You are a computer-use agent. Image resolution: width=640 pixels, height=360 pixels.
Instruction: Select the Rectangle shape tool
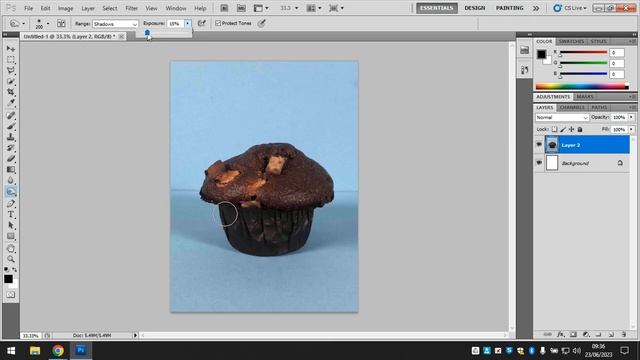point(11,236)
